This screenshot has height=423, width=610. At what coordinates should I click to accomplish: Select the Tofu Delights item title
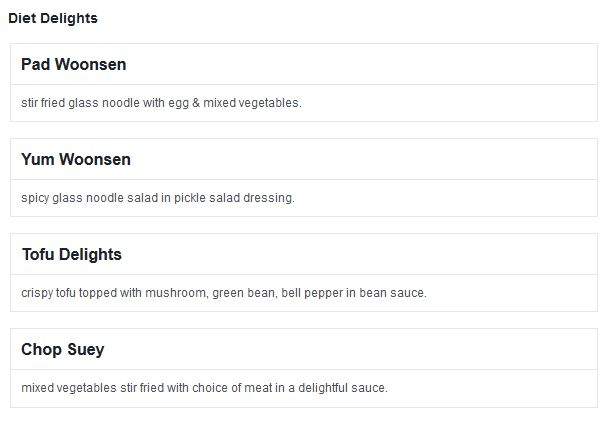[72, 255]
